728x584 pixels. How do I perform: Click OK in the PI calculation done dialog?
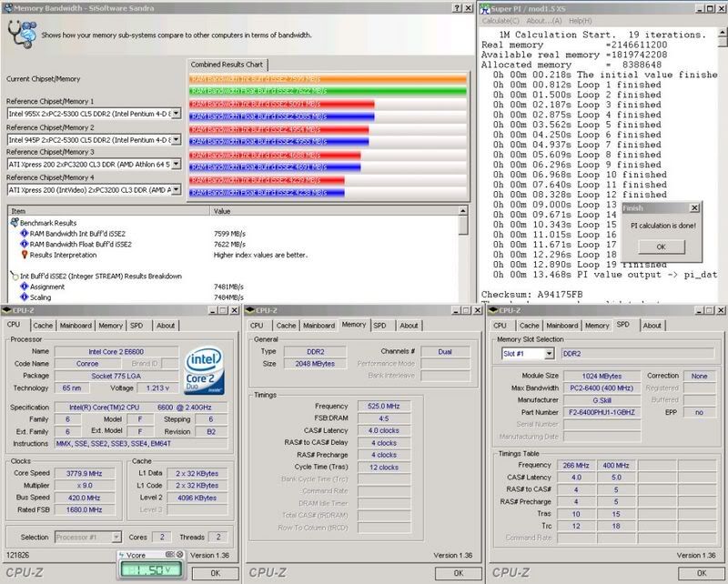662,247
